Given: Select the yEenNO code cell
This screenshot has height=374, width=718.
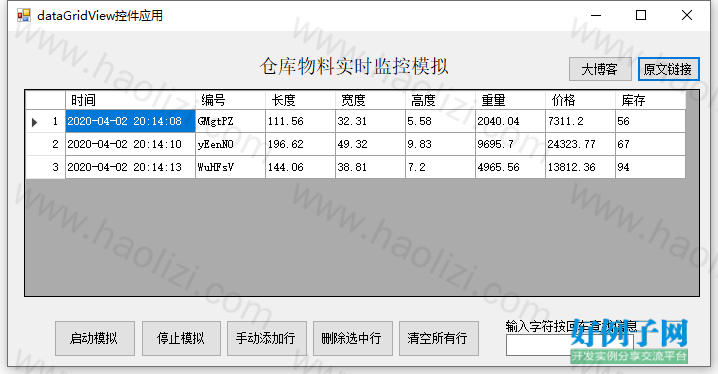Looking at the screenshot, I should click(x=230, y=144).
